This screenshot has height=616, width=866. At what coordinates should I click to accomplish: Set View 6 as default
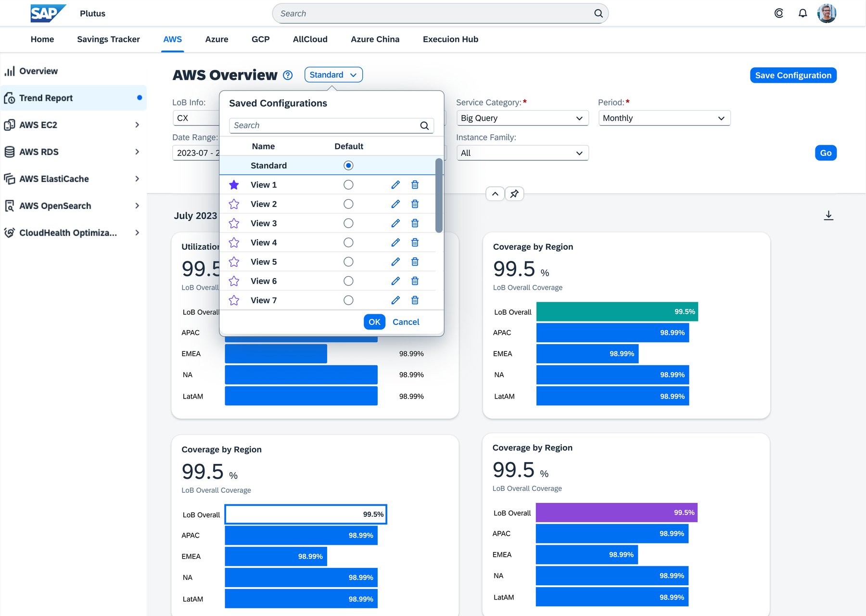tap(348, 281)
